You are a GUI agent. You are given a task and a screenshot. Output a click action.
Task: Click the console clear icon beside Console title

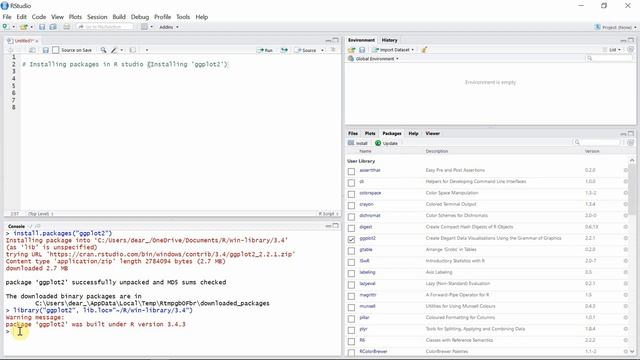coord(38,226)
